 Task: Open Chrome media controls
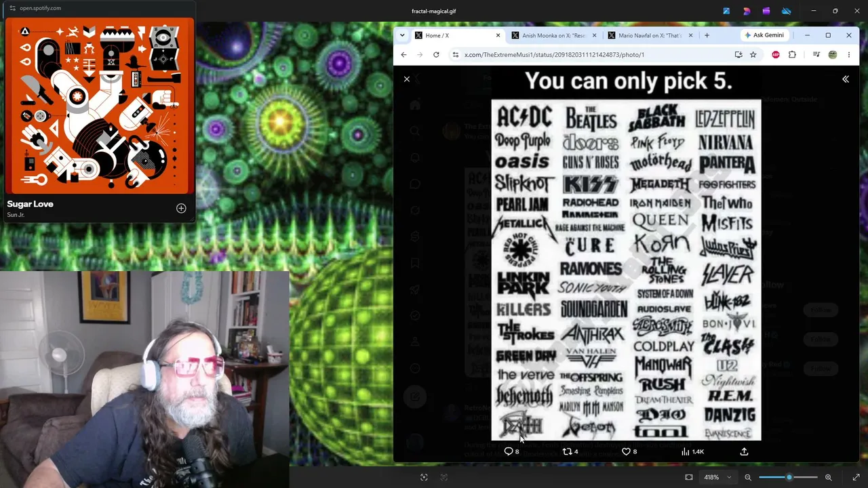tap(816, 55)
